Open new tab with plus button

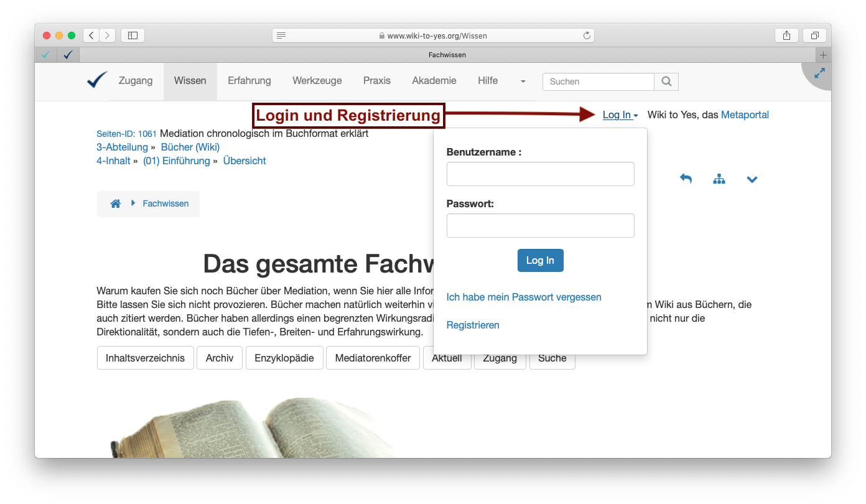tap(823, 55)
